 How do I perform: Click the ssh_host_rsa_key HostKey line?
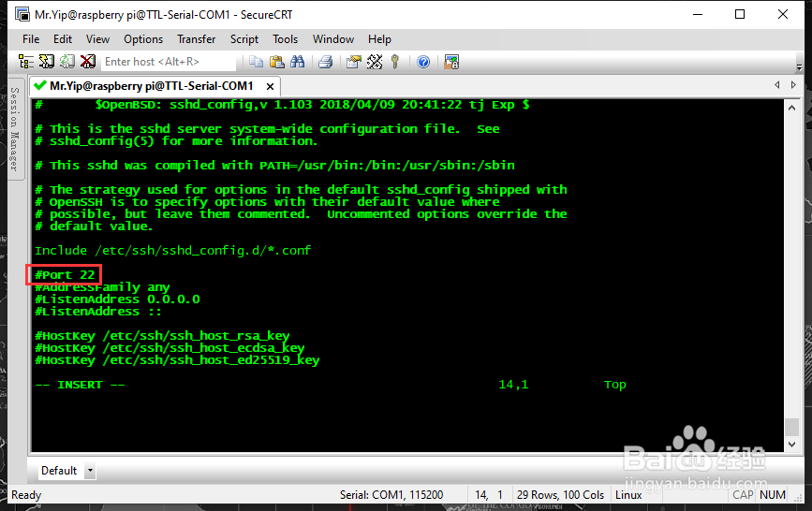[x=162, y=336]
